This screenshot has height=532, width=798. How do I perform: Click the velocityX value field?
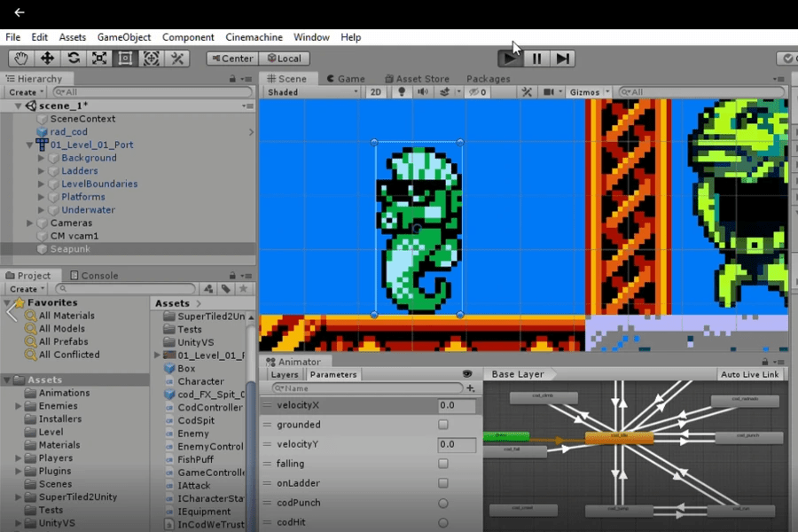pos(457,405)
